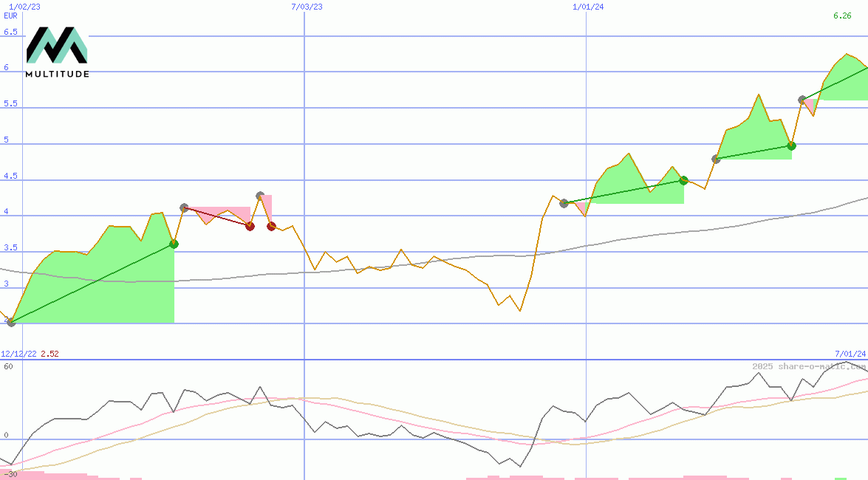Click the first red loss marker near 3.85
This screenshot has height=480, width=868.
[x=250, y=226]
